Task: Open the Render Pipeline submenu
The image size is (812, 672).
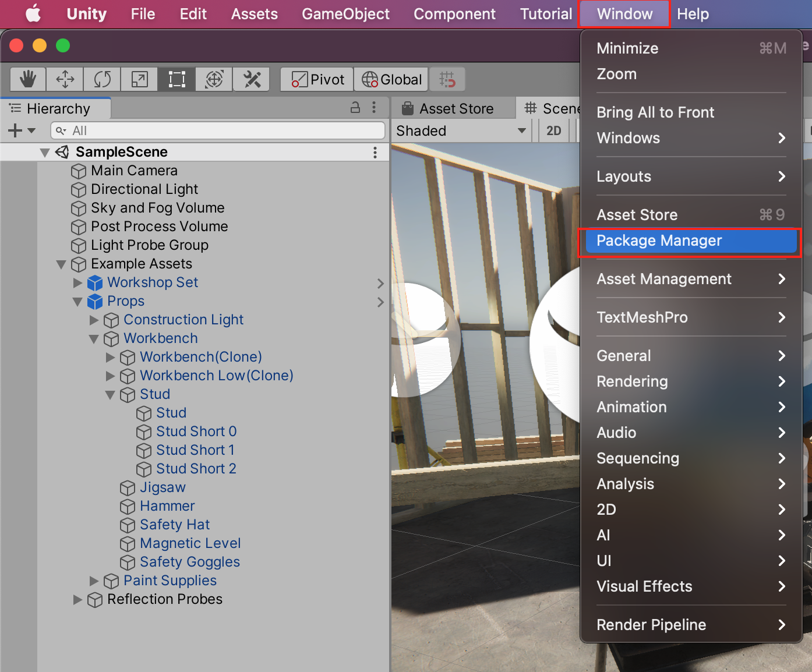Action: [x=691, y=625]
